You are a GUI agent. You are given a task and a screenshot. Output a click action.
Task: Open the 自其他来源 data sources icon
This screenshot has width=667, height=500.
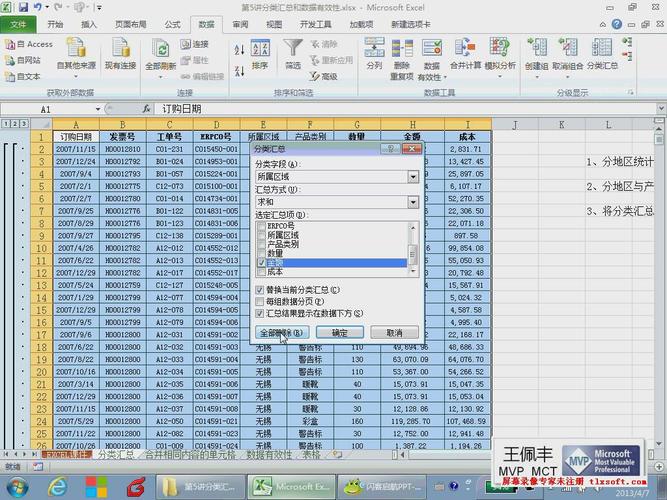[77, 48]
